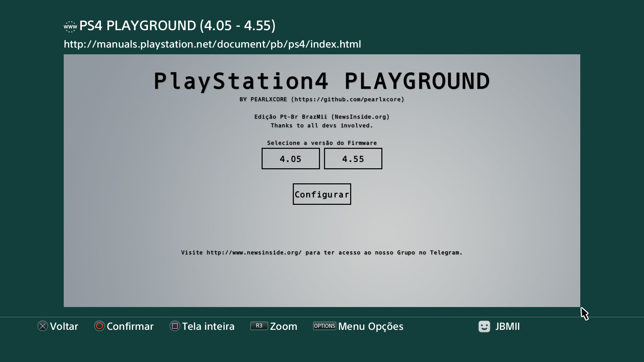Click the Voltar label
This screenshot has width=644, height=362.
tap(64, 326)
